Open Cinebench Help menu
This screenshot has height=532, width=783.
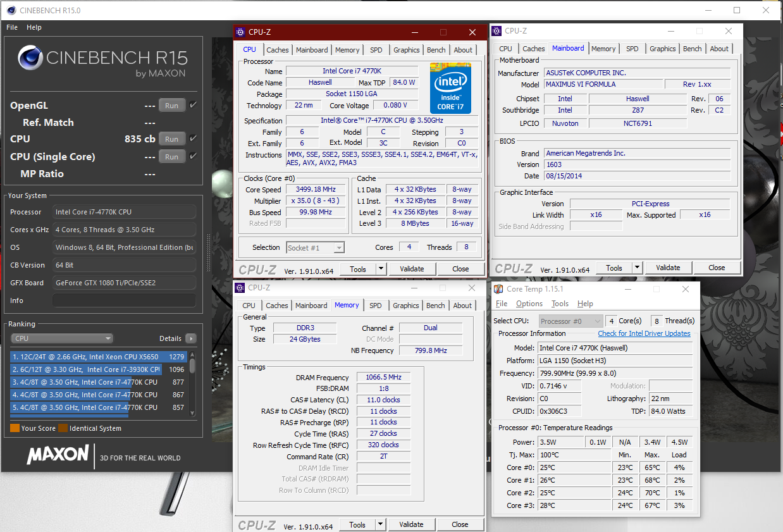point(34,27)
